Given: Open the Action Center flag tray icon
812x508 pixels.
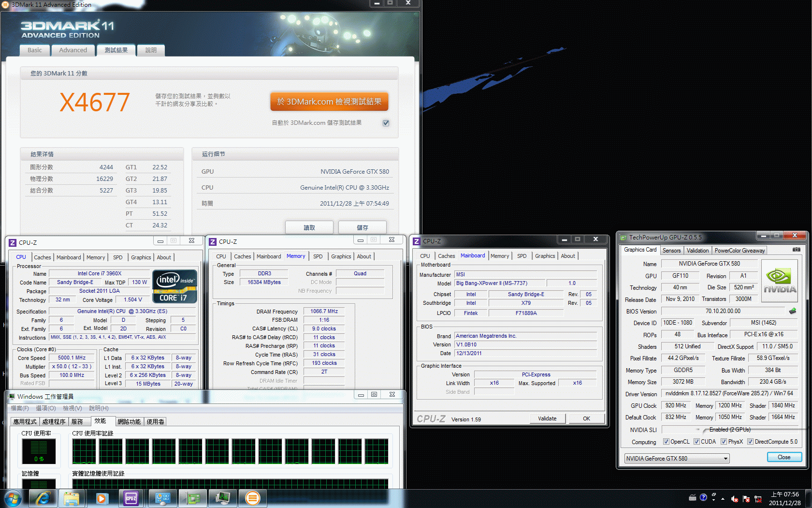Looking at the screenshot, I should point(746,499).
